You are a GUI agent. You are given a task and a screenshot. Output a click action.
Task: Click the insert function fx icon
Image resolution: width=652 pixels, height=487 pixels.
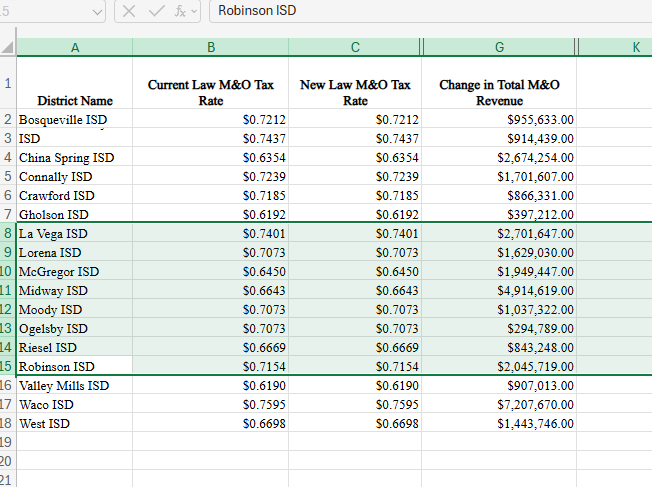pyautogui.click(x=179, y=11)
